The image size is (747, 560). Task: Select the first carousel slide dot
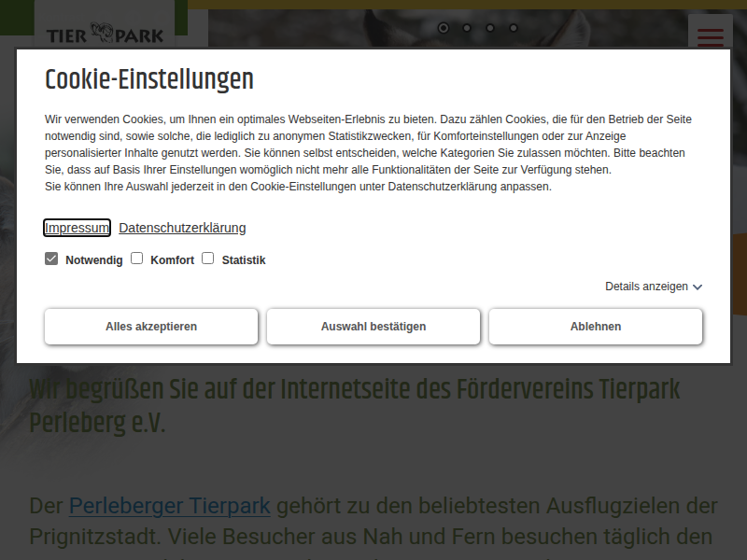[x=444, y=28]
